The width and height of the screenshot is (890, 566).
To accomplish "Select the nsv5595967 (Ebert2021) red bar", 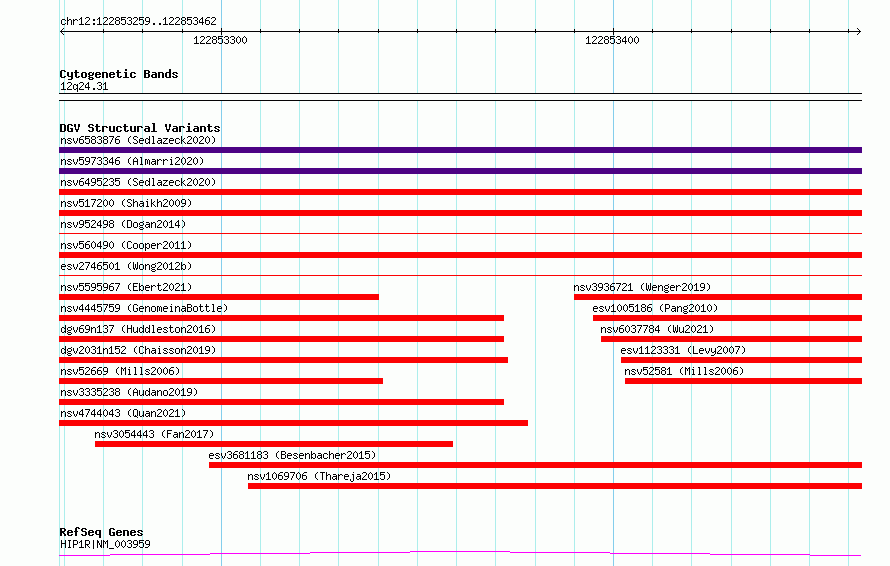I will click(x=219, y=297).
